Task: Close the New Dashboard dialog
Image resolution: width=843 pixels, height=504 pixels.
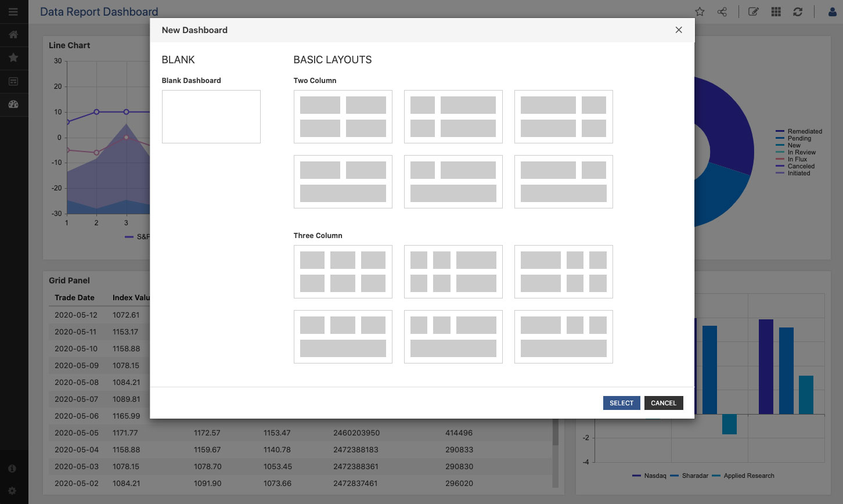Action: click(678, 30)
